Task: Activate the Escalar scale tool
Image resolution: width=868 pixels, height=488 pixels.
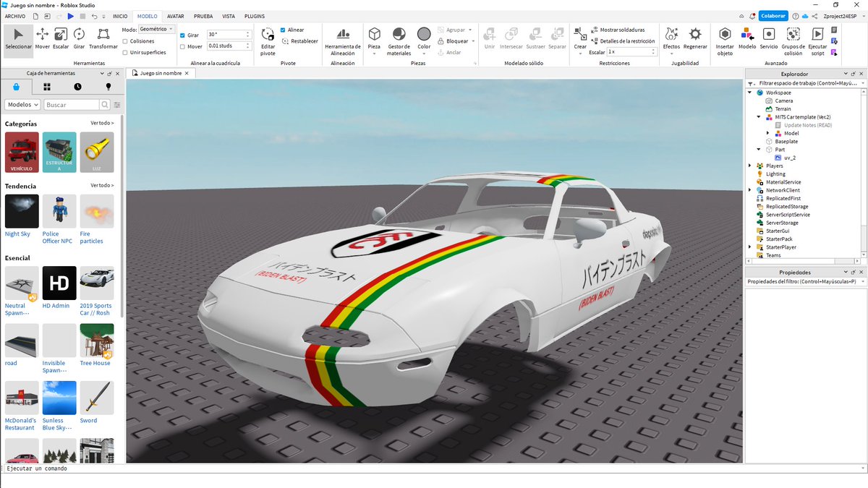Action: (x=61, y=38)
